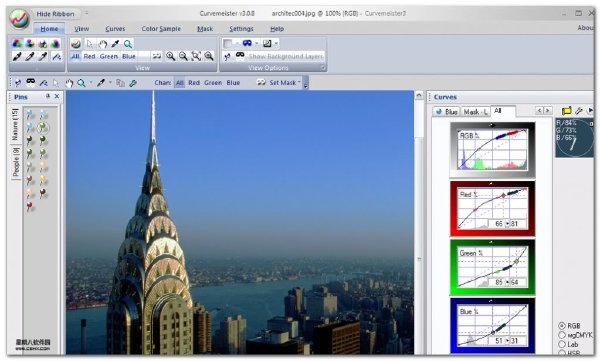600x361 pixels.
Task: Switch to the Blue tab in the Curves panel
Action: [447, 111]
